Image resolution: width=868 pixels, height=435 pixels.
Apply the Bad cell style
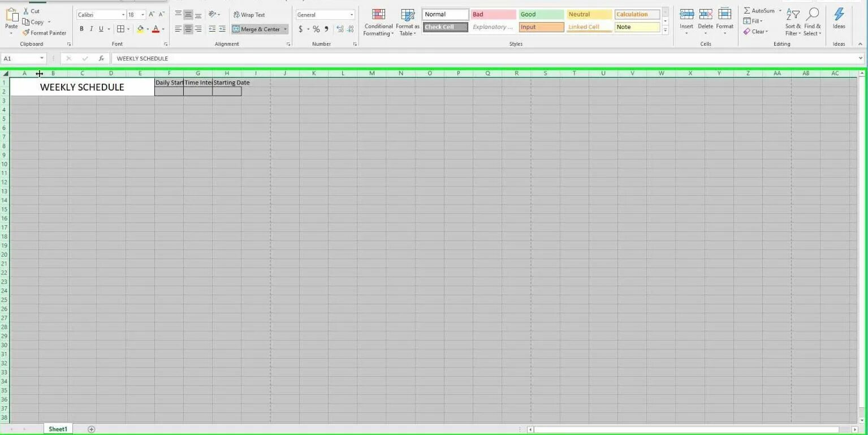tap(493, 15)
